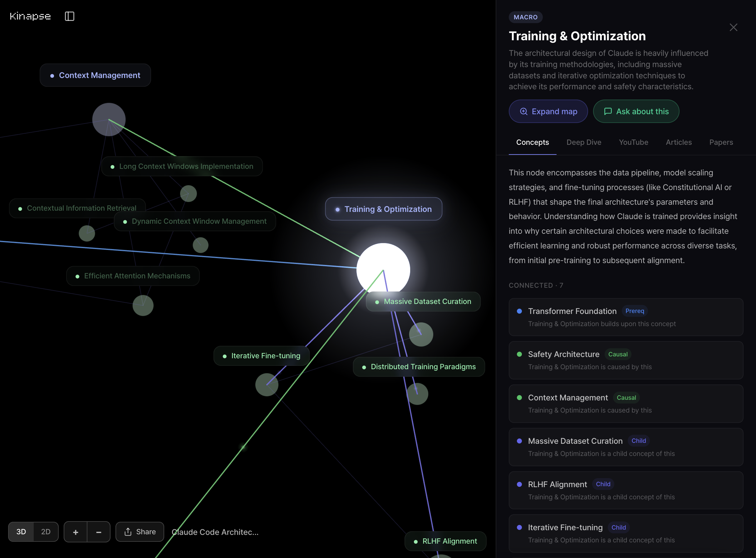The width and height of the screenshot is (756, 558).
Task: Close the Training & Optimization detail panel
Action: point(733,27)
